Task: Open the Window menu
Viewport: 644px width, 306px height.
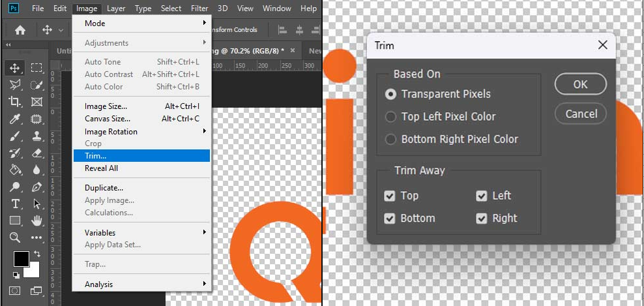Action: (277, 8)
